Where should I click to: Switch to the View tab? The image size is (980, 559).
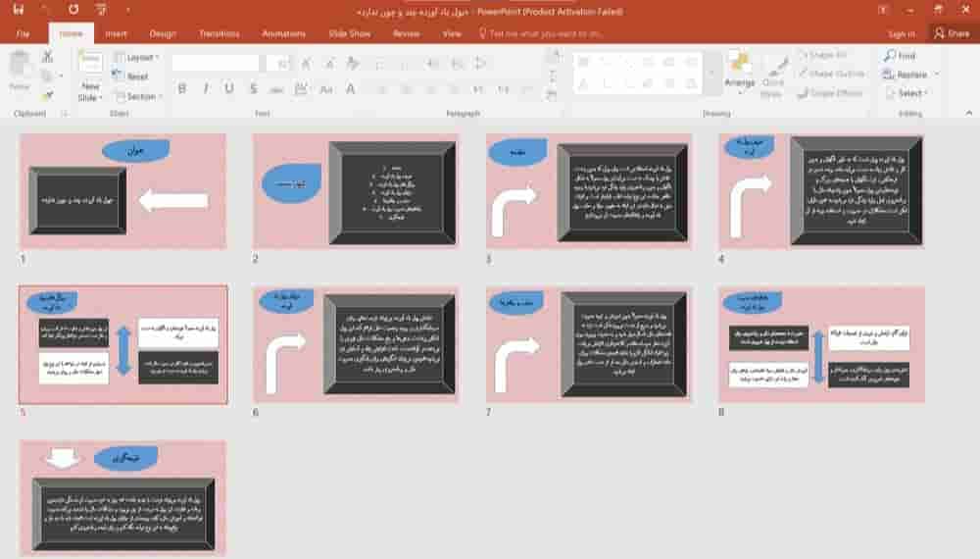(x=451, y=33)
